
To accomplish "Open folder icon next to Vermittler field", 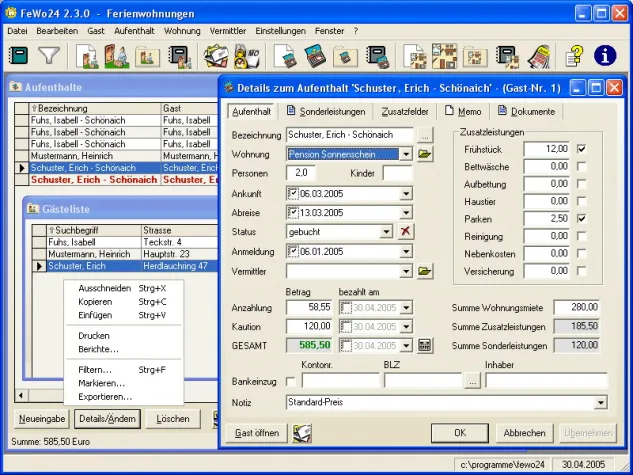I will coord(425,270).
